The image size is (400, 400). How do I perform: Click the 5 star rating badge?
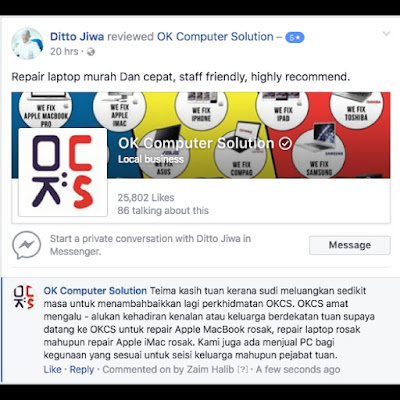tap(295, 37)
